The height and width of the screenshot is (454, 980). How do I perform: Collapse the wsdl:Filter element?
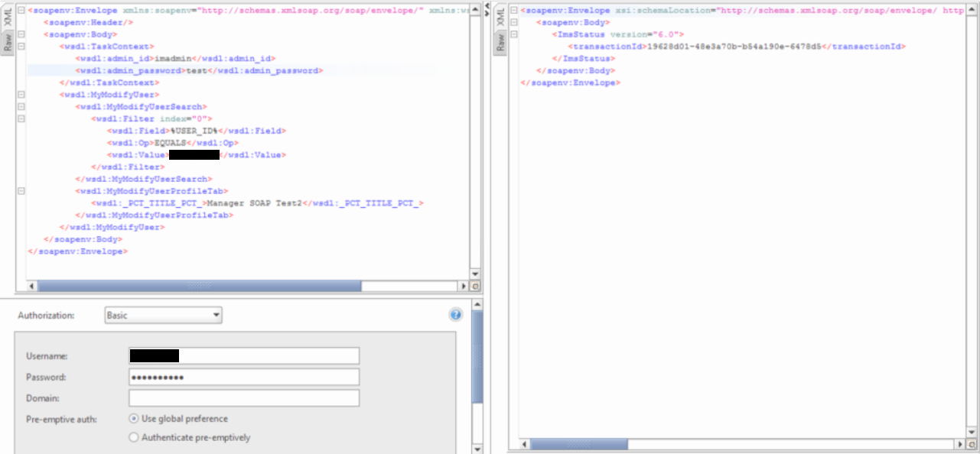21,119
